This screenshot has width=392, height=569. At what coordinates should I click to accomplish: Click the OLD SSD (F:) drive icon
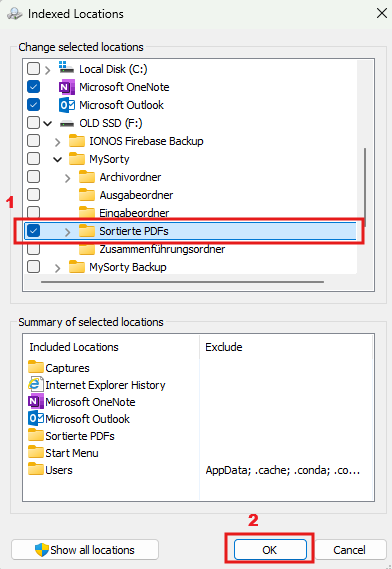click(x=66, y=123)
